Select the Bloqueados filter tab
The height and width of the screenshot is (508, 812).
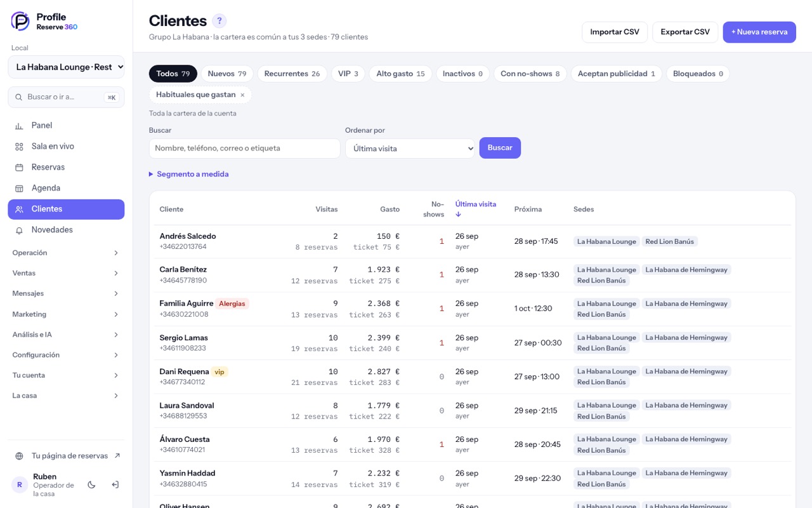tap(698, 74)
